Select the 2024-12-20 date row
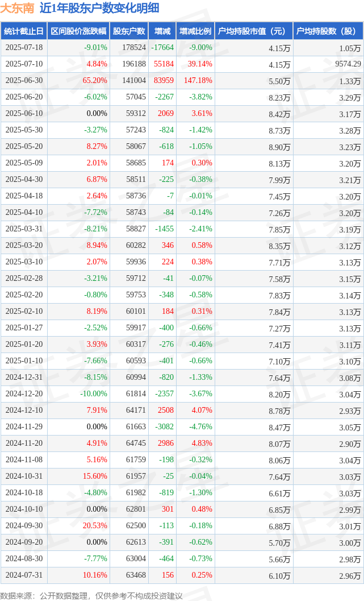Screen dimensions: 364x601 coord(182,393)
